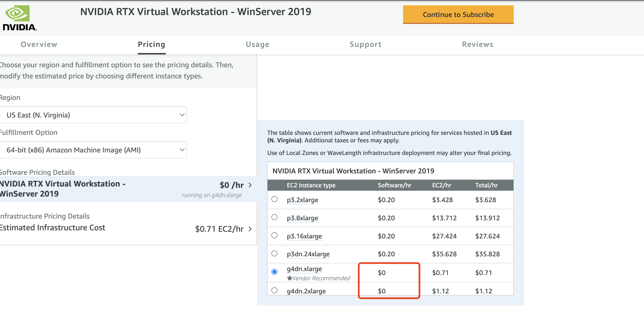Click the $35.628 EC2 price cell
Screen dimensions: 644x330
pyautogui.click(x=444, y=254)
